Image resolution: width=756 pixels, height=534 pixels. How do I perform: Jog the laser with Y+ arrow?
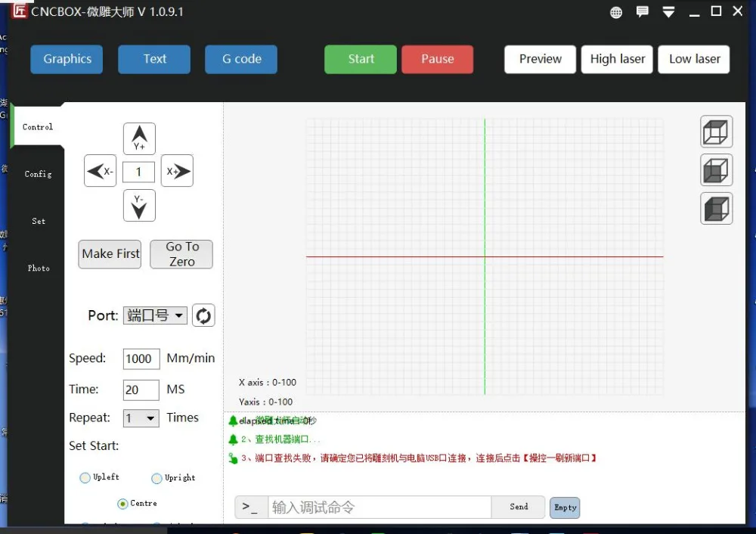(139, 138)
